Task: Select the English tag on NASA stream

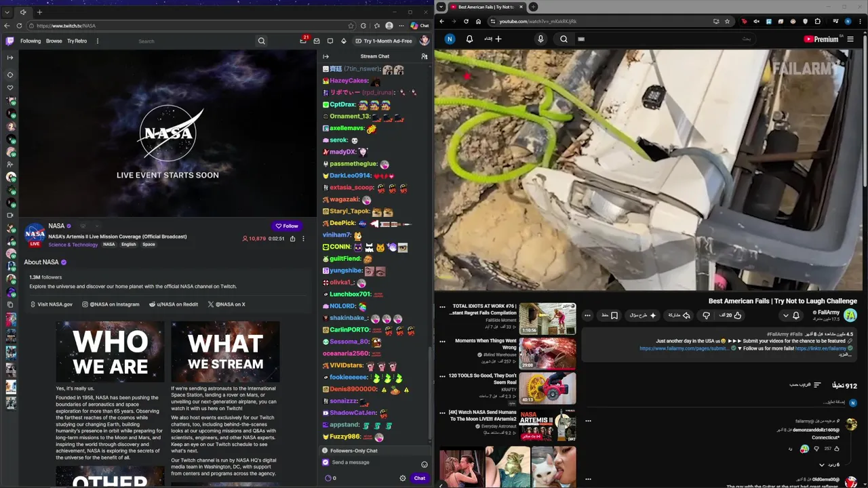Action: 129,245
